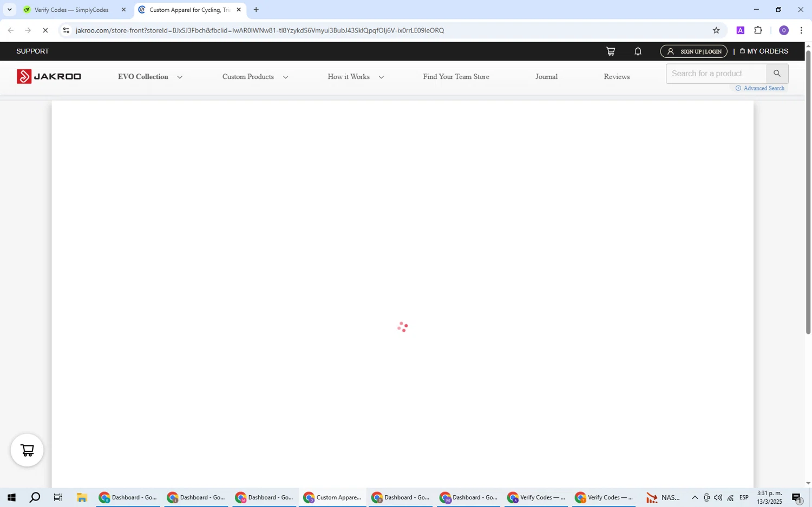The image size is (812, 507).
Task: Open Windows notification center icon
Action: 797,498
